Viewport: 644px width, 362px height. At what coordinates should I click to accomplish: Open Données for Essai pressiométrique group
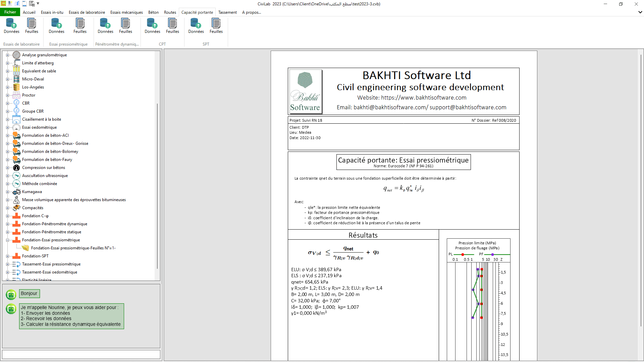point(56,26)
